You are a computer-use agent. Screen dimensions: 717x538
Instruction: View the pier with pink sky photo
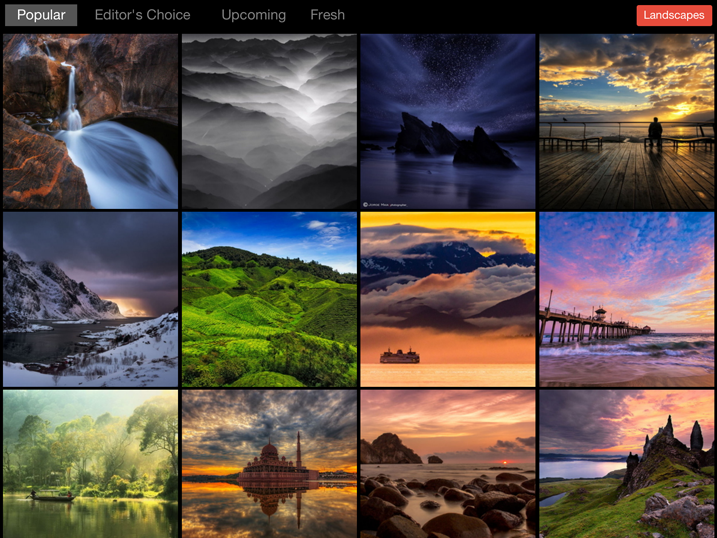click(626, 299)
